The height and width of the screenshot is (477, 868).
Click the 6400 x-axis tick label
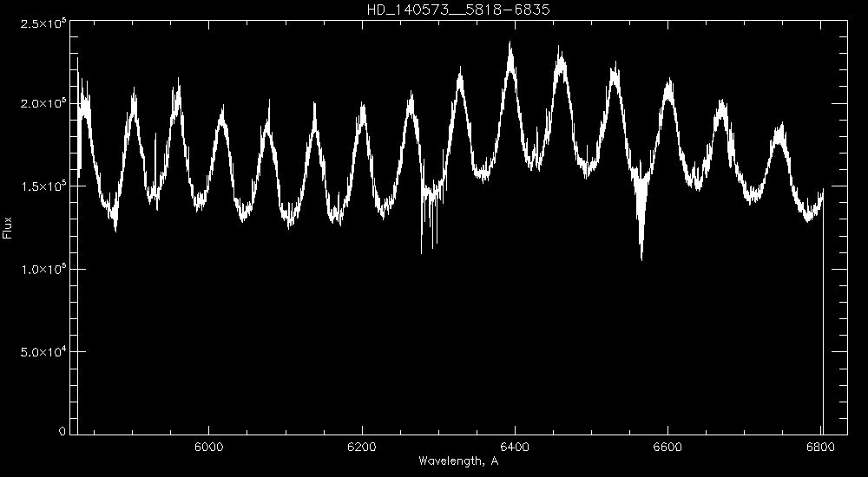(x=515, y=448)
